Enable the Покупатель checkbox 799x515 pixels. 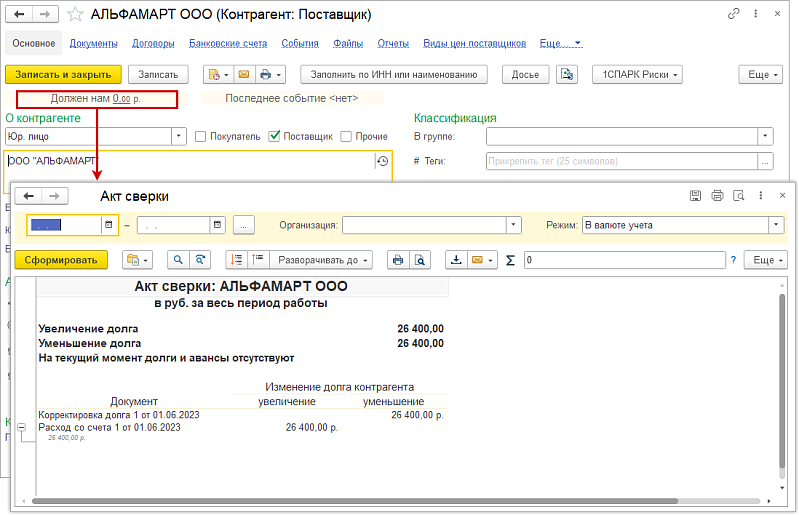tap(201, 136)
